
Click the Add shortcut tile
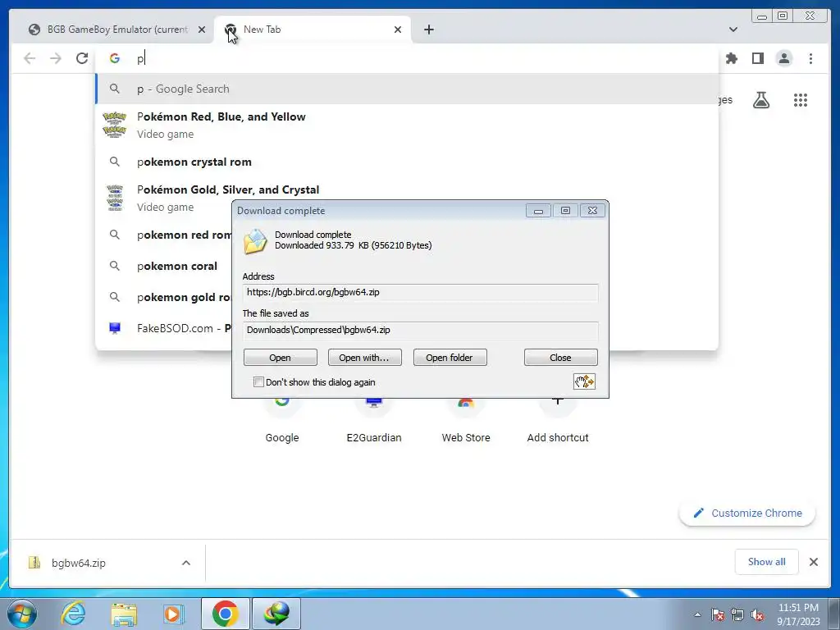[x=558, y=422]
